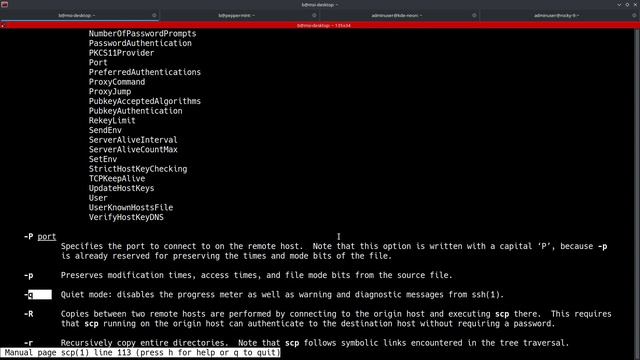640x360 pixels.
Task: Click the TCPKeepAlive entry
Action: point(117,179)
